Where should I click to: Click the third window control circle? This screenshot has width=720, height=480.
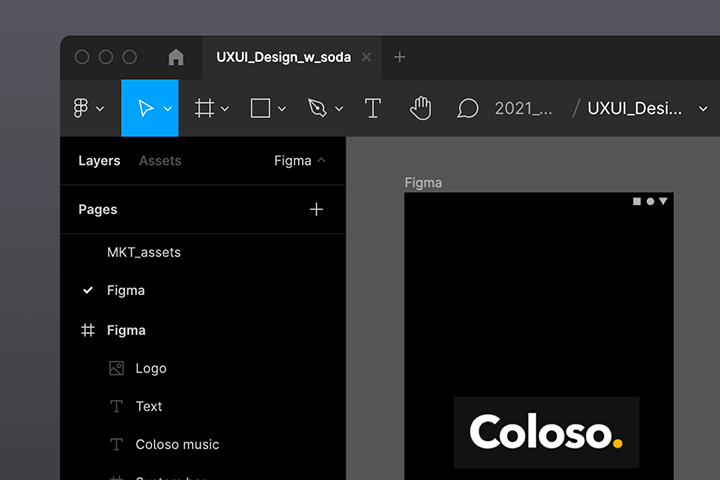click(130, 57)
